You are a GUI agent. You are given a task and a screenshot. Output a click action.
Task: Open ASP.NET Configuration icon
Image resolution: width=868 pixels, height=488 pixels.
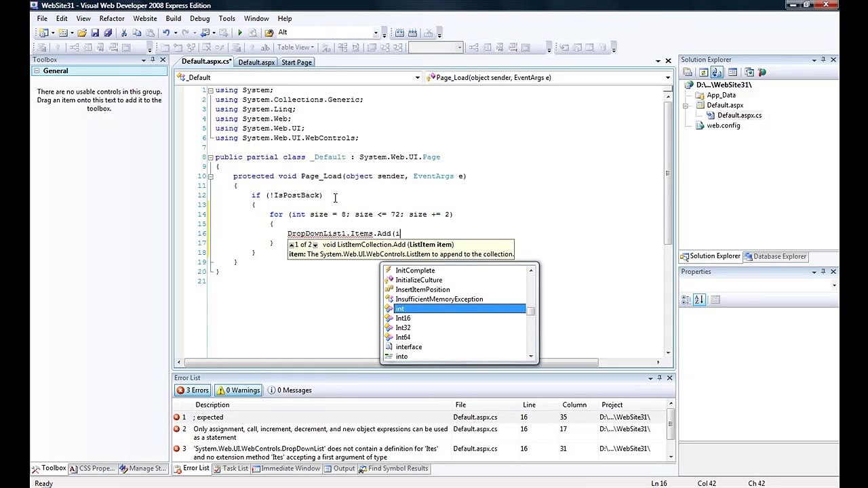pos(762,72)
